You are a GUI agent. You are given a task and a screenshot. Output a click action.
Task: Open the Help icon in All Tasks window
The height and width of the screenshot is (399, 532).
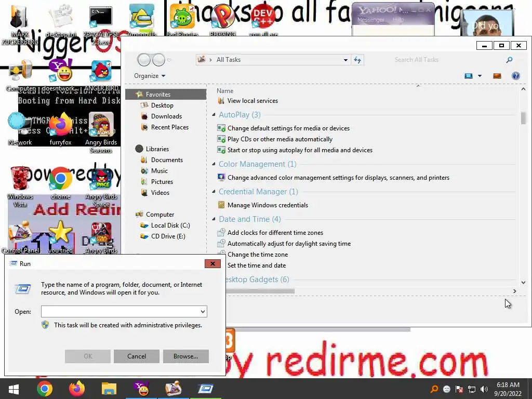tap(515, 76)
